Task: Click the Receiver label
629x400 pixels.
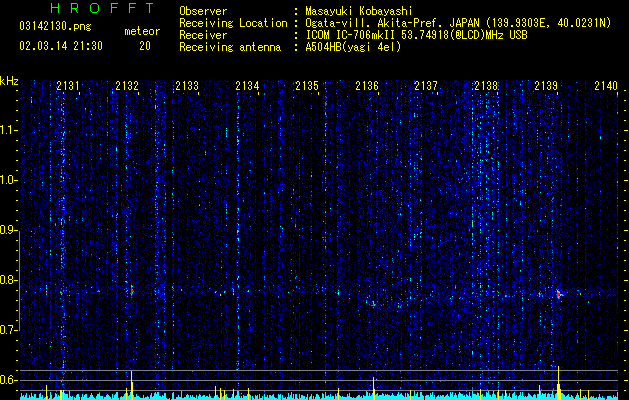Action: [203, 35]
